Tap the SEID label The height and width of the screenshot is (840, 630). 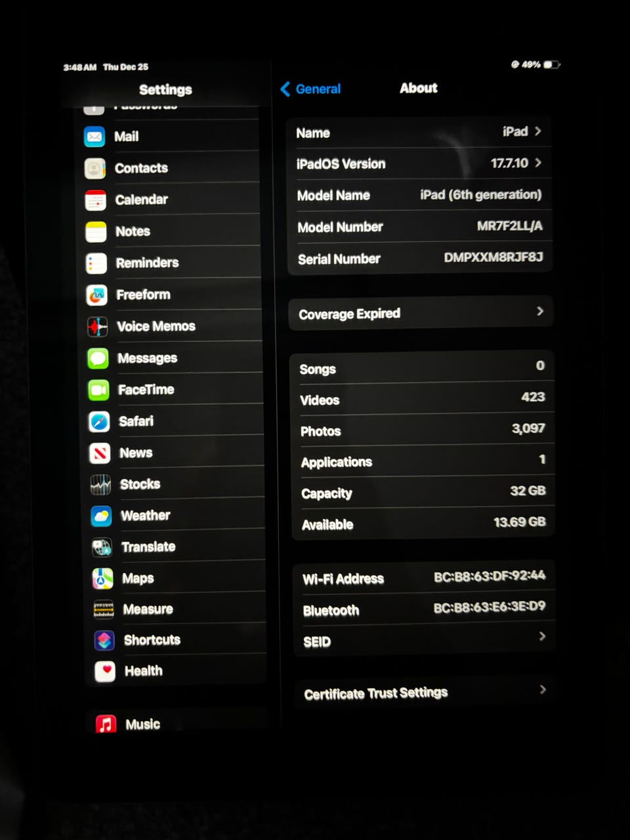point(317,642)
